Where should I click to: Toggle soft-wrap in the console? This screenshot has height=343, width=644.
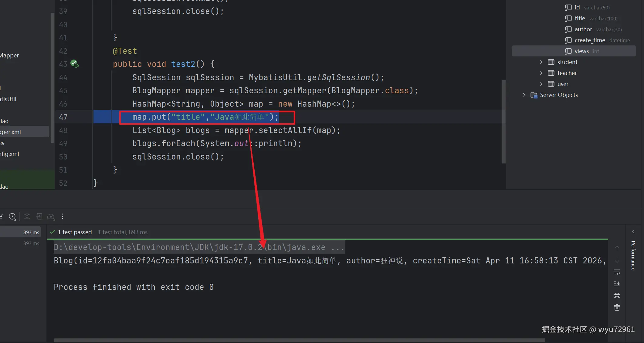coord(617,272)
